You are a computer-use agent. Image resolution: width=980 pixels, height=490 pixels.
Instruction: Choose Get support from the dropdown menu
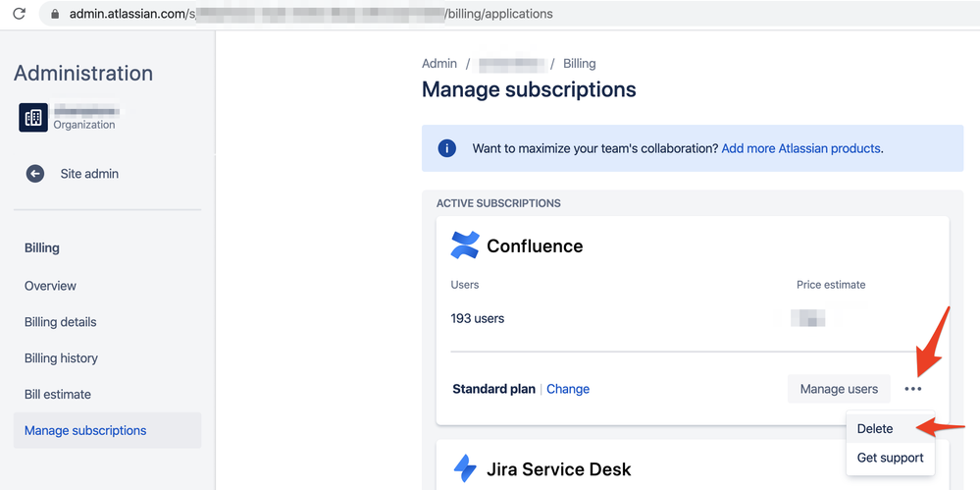click(x=891, y=458)
